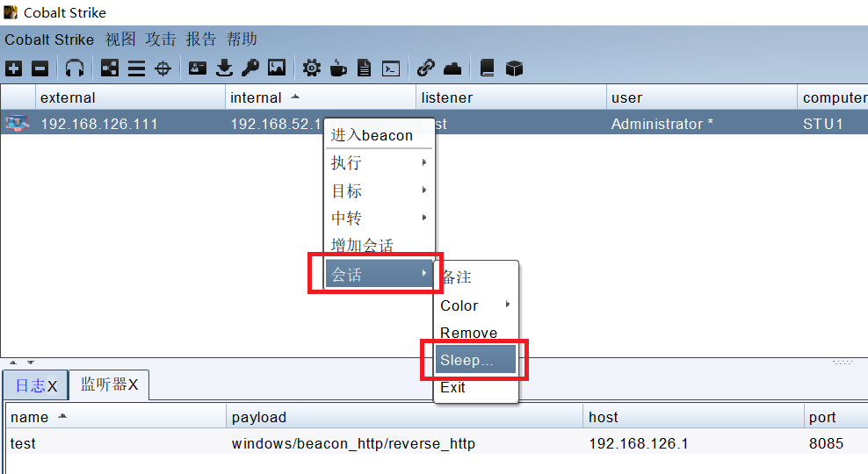Click the minus icon to disconnect
Image resolution: width=868 pixels, height=474 pixels.
point(40,68)
